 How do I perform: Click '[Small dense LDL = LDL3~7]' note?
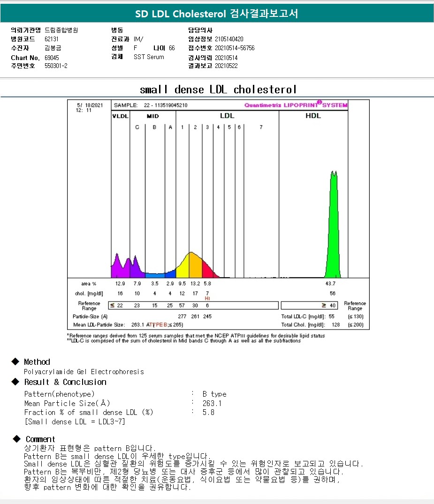pyautogui.click(x=75, y=421)
